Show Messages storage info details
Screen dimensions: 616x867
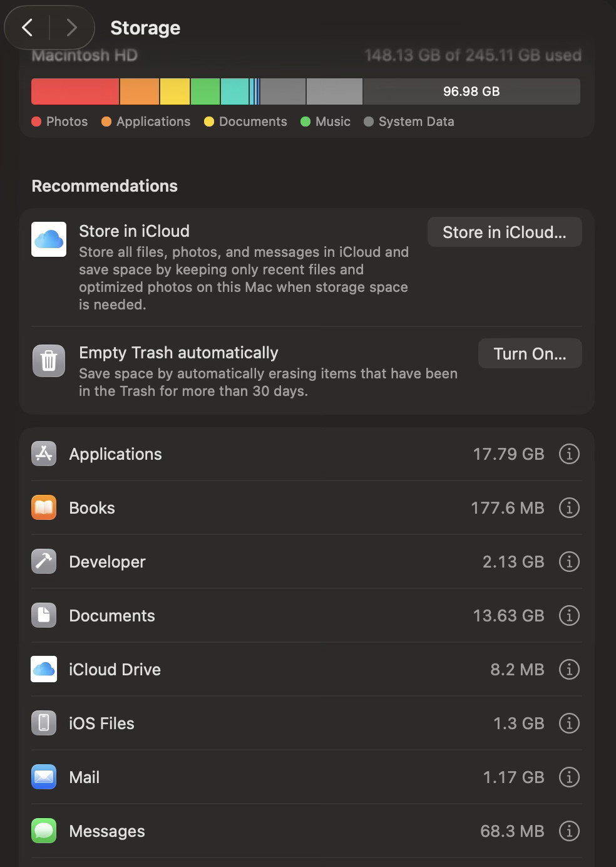(568, 831)
